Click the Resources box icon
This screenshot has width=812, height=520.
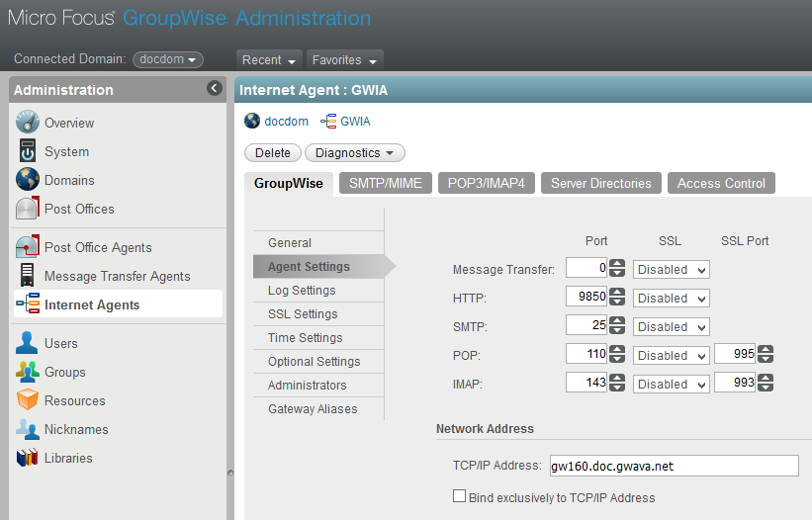point(28,400)
